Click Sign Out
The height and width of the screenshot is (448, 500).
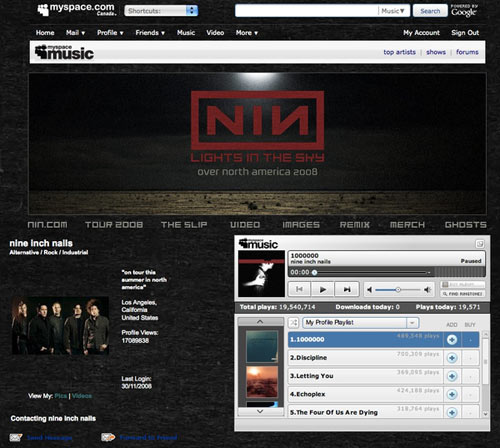[x=465, y=33]
